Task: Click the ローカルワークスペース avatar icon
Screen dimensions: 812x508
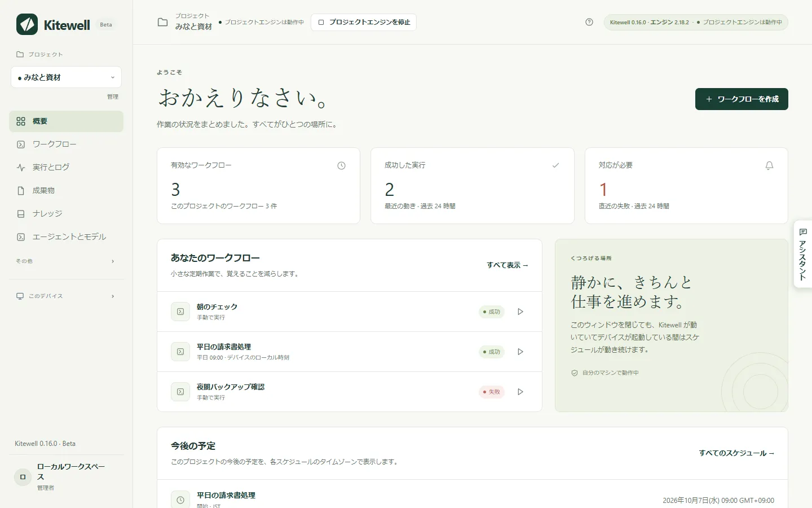Action: 23,477
